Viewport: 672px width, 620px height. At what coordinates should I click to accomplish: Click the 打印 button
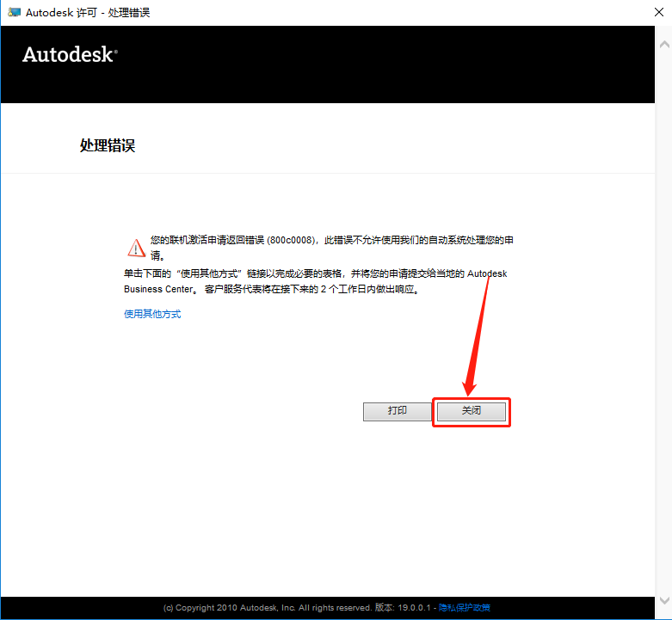point(397,411)
